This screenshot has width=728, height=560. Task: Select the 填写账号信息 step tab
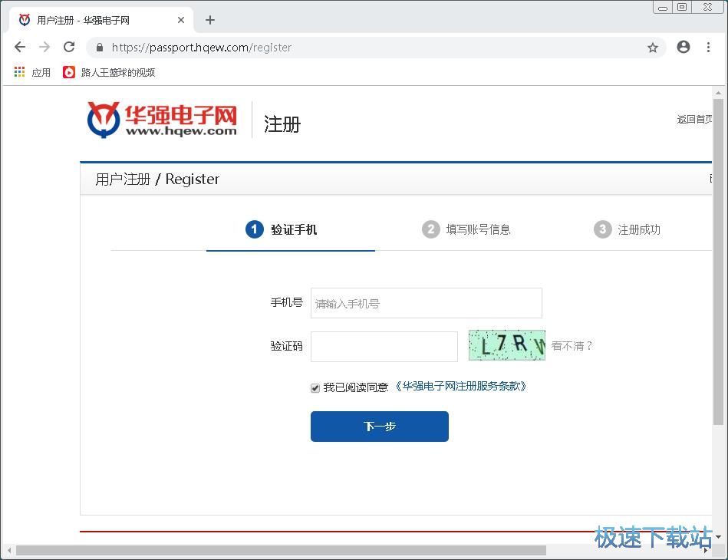point(466,229)
